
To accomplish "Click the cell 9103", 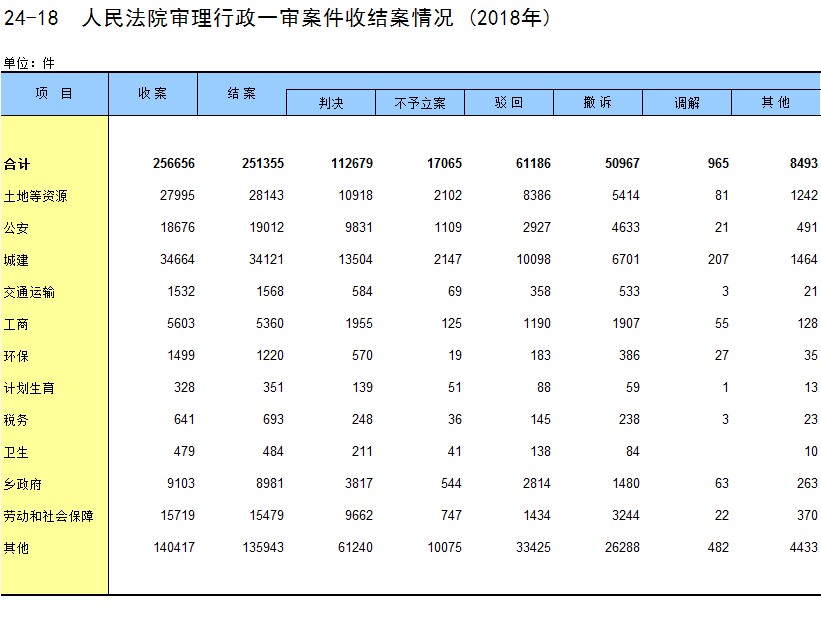I will click(x=181, y=483).
